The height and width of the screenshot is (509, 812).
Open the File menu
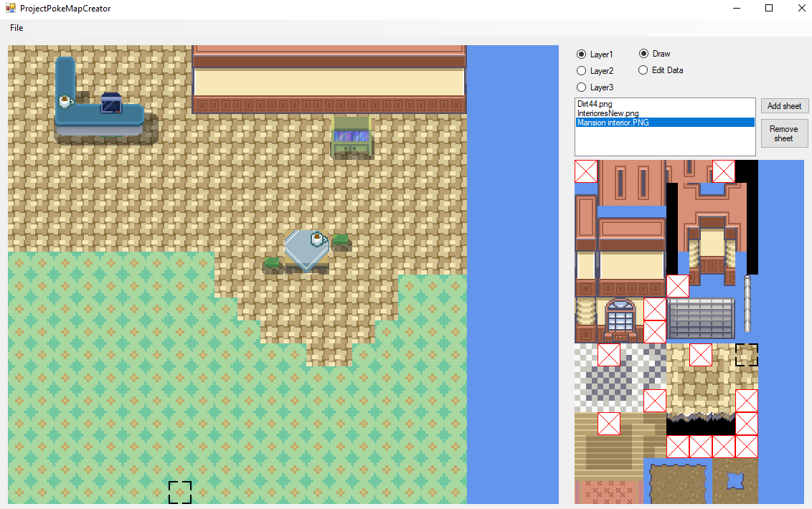click(x=16, y=28)
